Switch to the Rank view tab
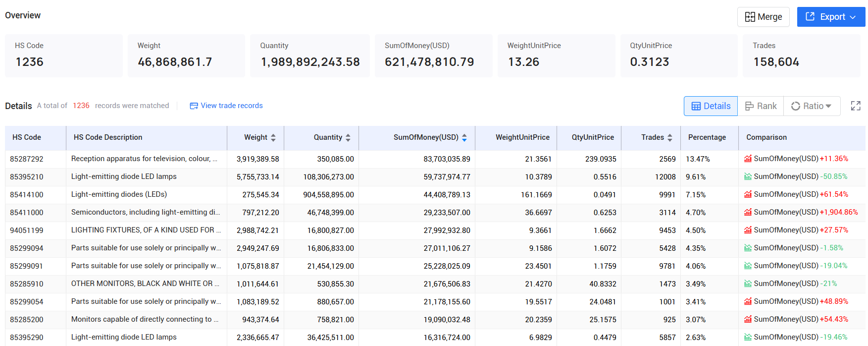 click(761, 106)
